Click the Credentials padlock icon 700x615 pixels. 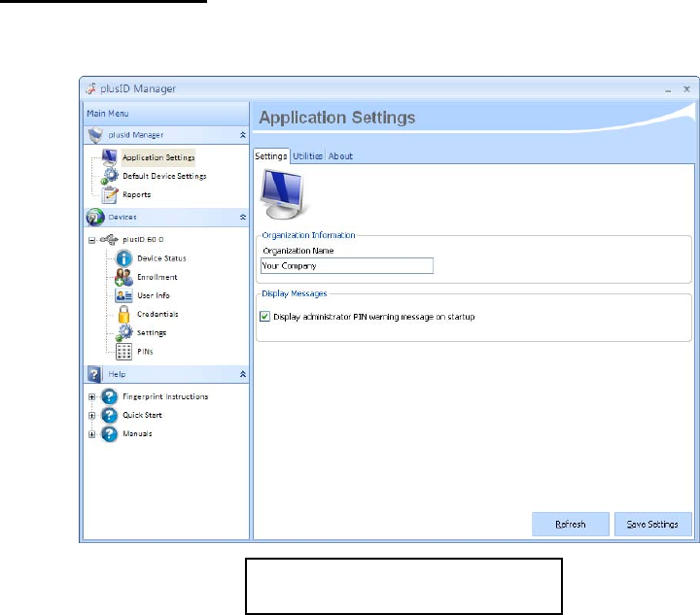[x=124, y=315]
